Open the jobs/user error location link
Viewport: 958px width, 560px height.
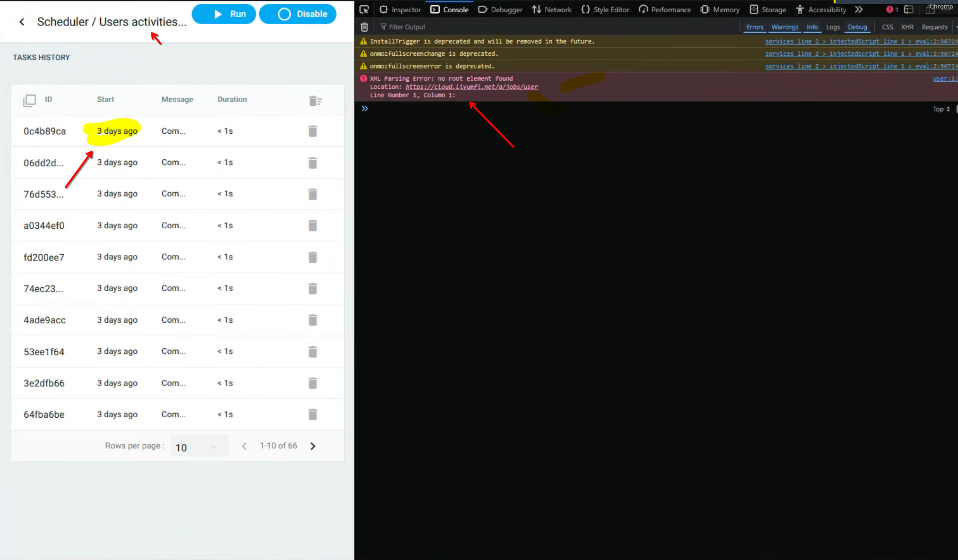pos(471,87)
